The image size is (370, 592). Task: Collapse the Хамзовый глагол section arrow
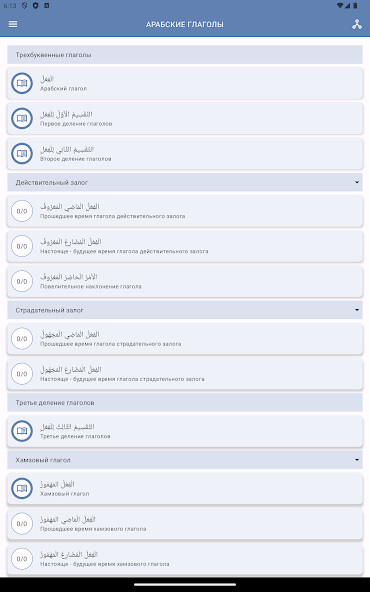(x=357, y=460)
